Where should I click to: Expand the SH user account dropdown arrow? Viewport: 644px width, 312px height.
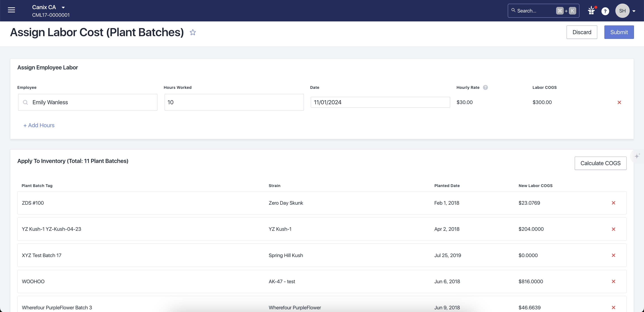tap(634, 11)
